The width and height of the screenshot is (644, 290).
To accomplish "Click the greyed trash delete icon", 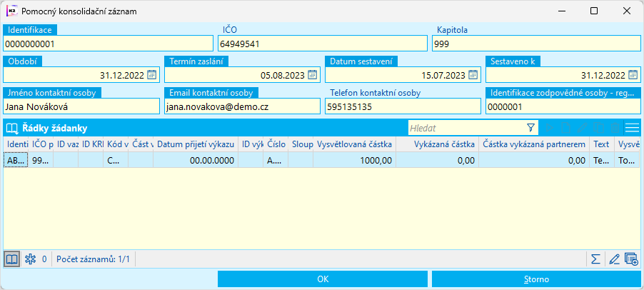I will [615, 128].
